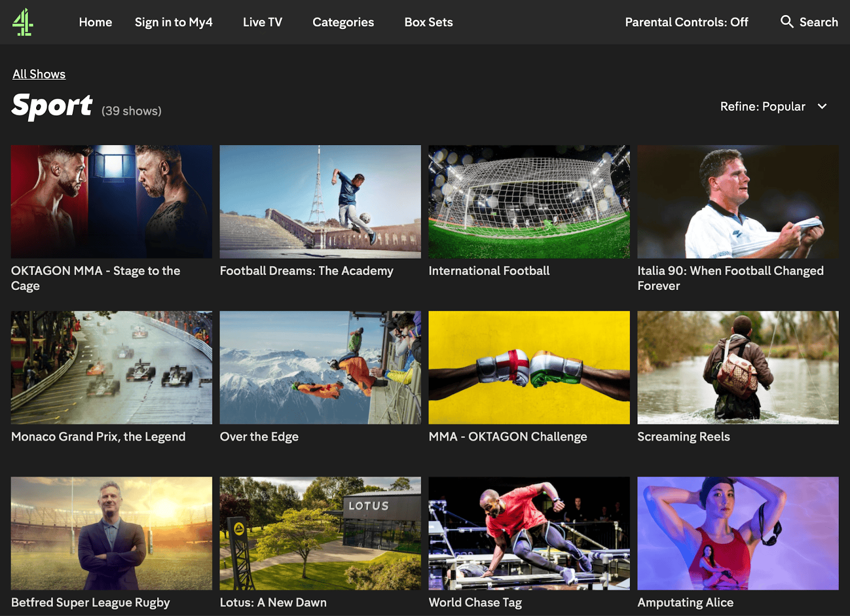This screenshot has width=850, height=616.
Task: Select the Home menu item
Action: coord(95,22)
